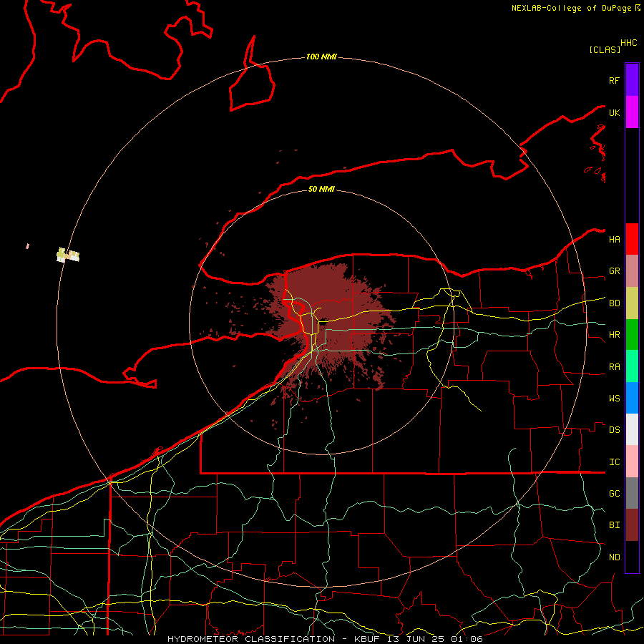644x644 pixels.
Task: Pick the HR green legend swatch
Action: coord(632,335)
